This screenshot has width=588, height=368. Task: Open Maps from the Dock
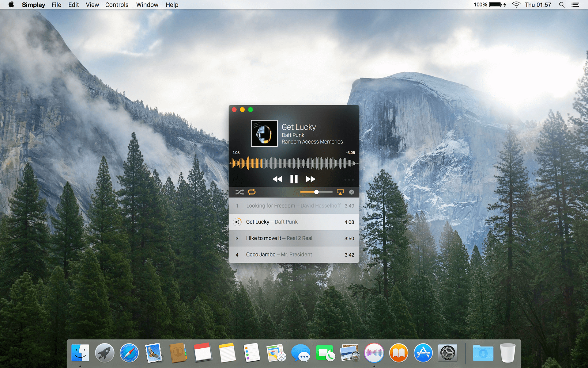point(276,353)
